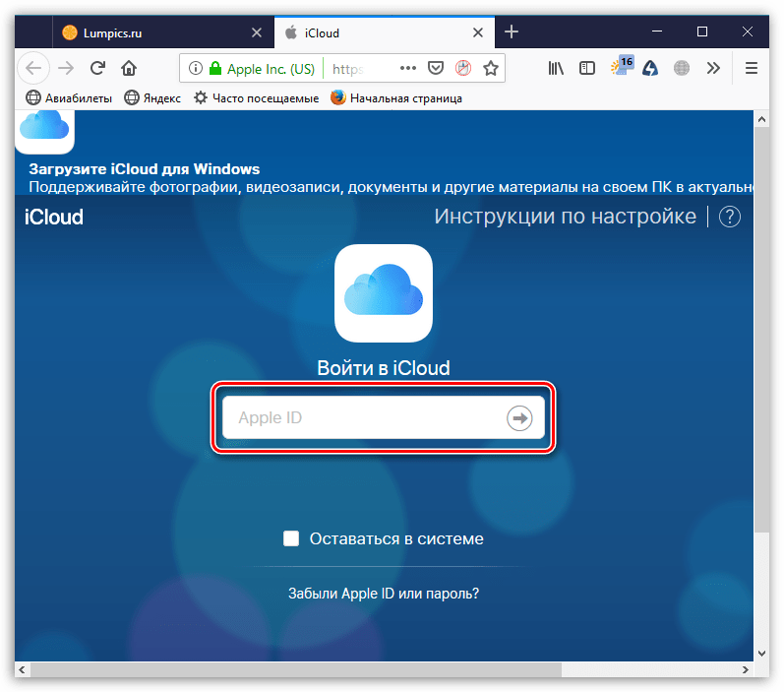Screen dimensions: 784x692
Task: Open page actions three-dots menu
Action: (x=408, y=68)
